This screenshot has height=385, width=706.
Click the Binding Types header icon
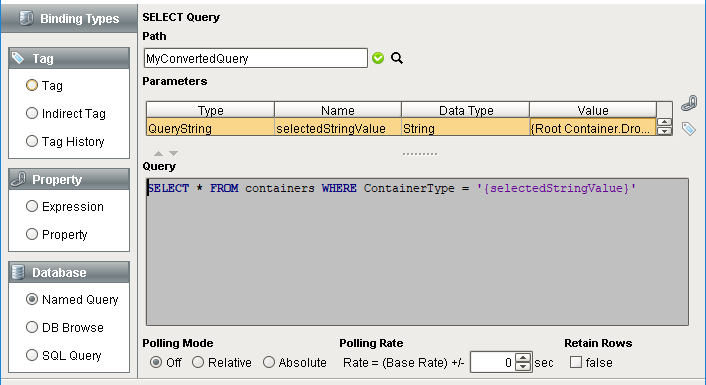pos(27,18)
